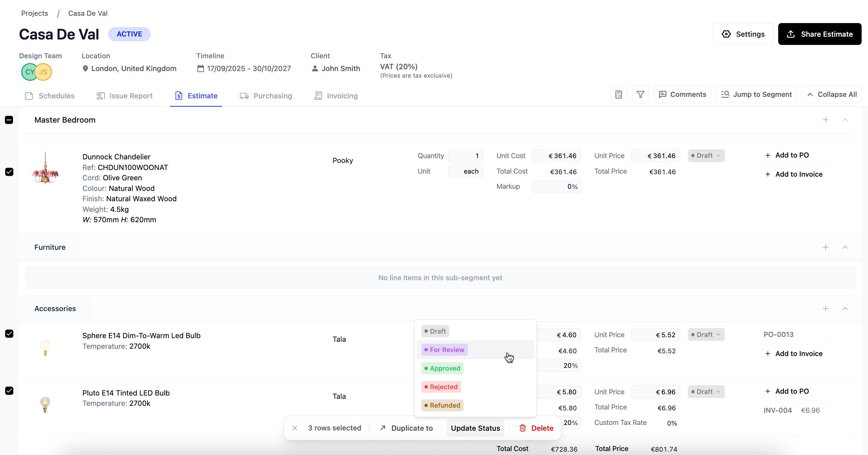Add item to Accessories with plus icon
This screenshot has width=868, height=455.
point(826,309)
